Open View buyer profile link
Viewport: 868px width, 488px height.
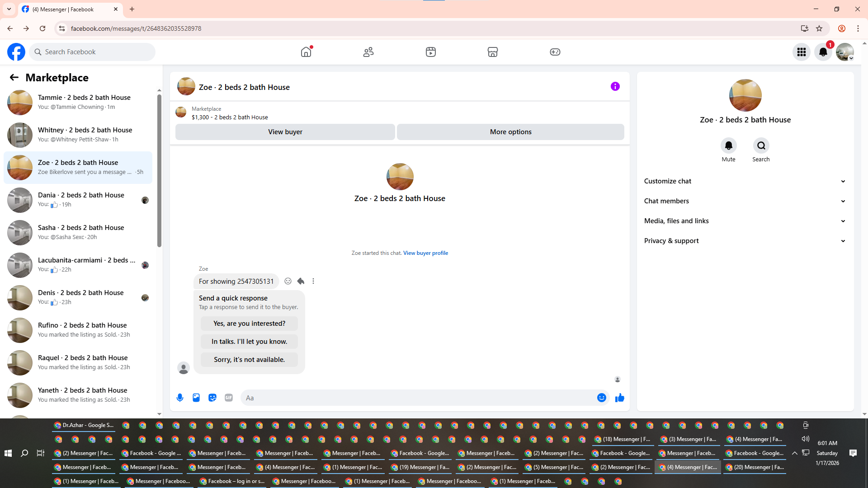425,253
